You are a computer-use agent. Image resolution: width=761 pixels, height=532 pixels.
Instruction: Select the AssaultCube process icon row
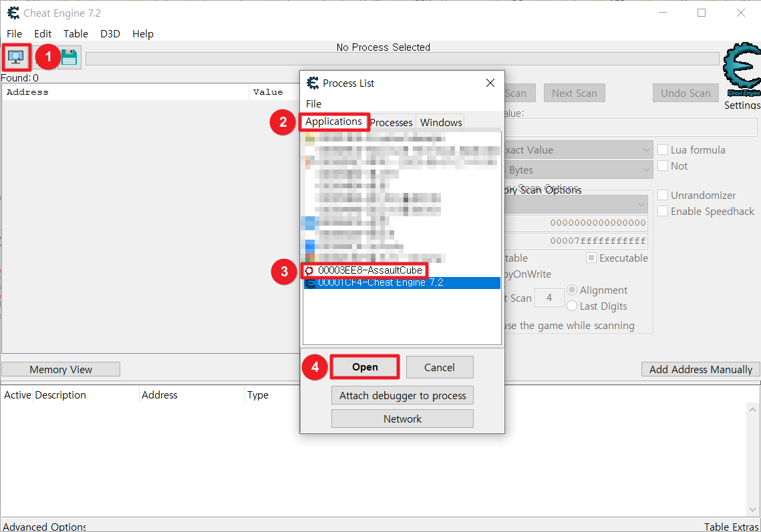tap(365, 270)
